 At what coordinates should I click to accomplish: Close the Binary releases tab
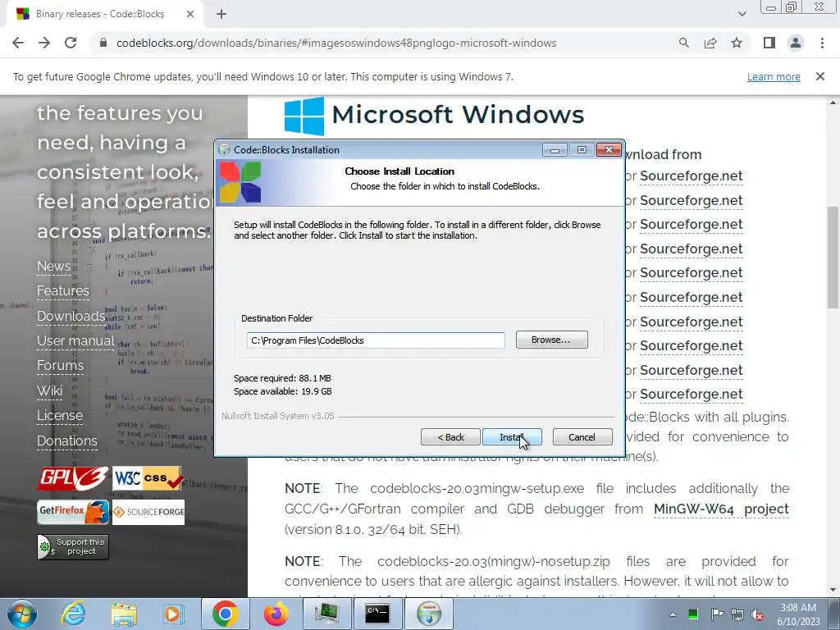point(190,14)
